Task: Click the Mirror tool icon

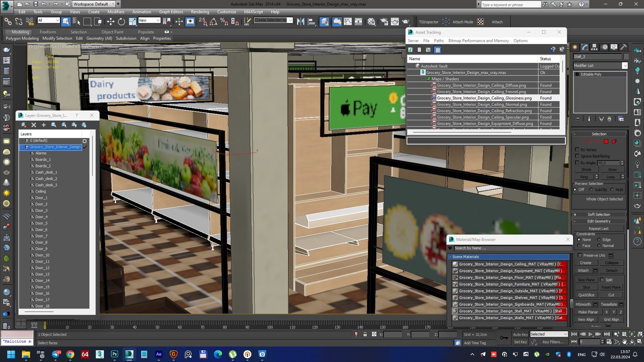Action: (x=301, y=22)
